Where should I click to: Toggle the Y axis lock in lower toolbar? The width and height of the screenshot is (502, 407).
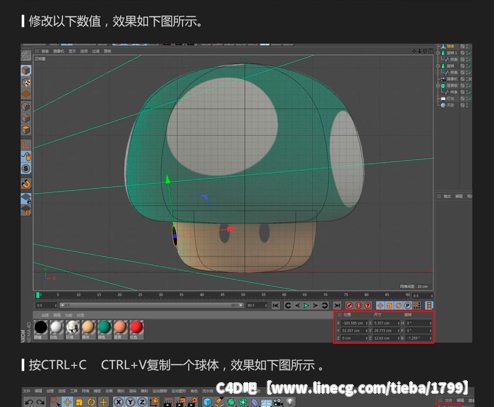coord(130,402)
